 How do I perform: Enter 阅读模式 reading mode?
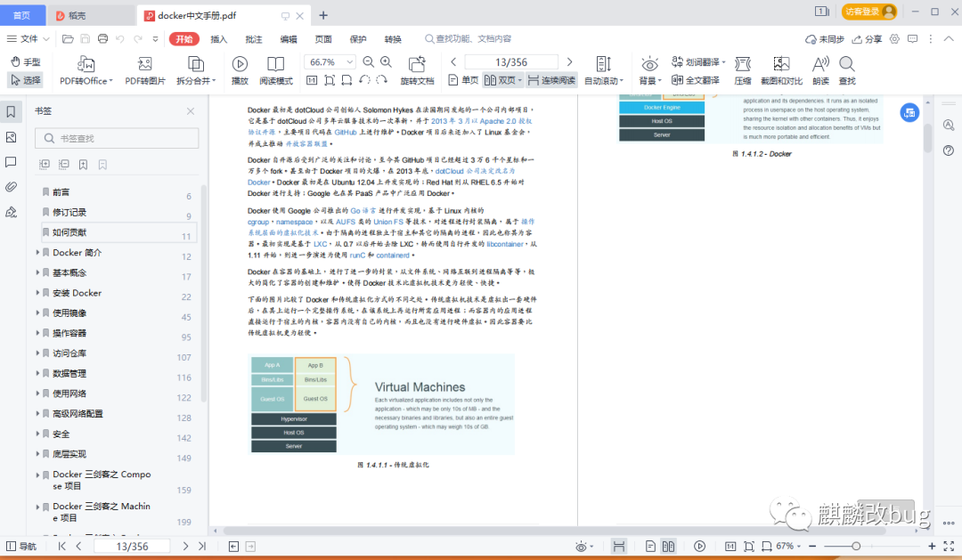[x=275, y=70]
